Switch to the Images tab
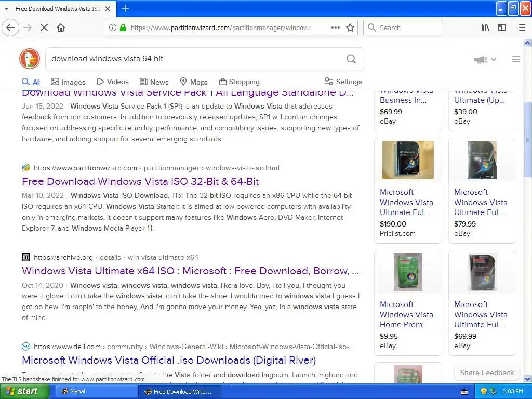This screenshot has width=532, height=399. click(x=68, y=82)
